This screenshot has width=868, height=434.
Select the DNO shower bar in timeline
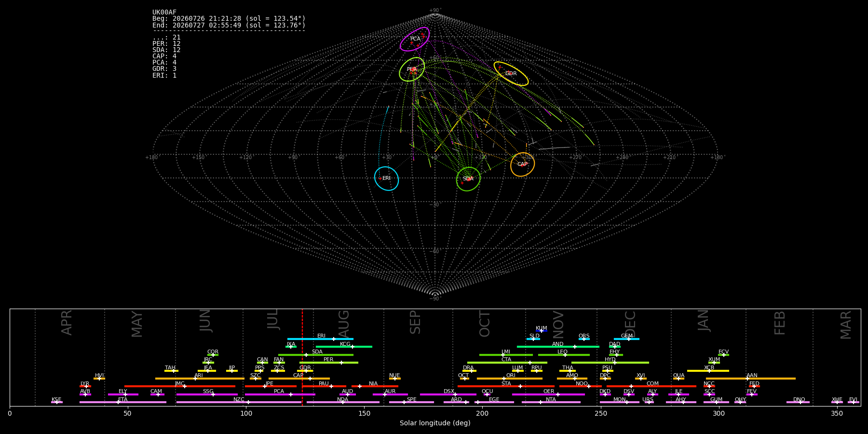(798, 402)
